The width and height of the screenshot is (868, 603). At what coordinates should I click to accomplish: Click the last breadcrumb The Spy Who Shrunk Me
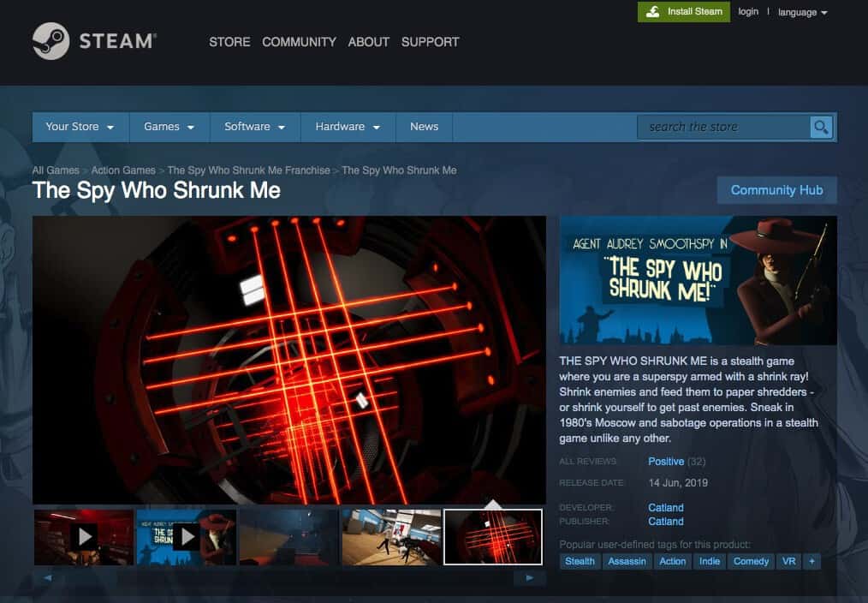[399, 170]
